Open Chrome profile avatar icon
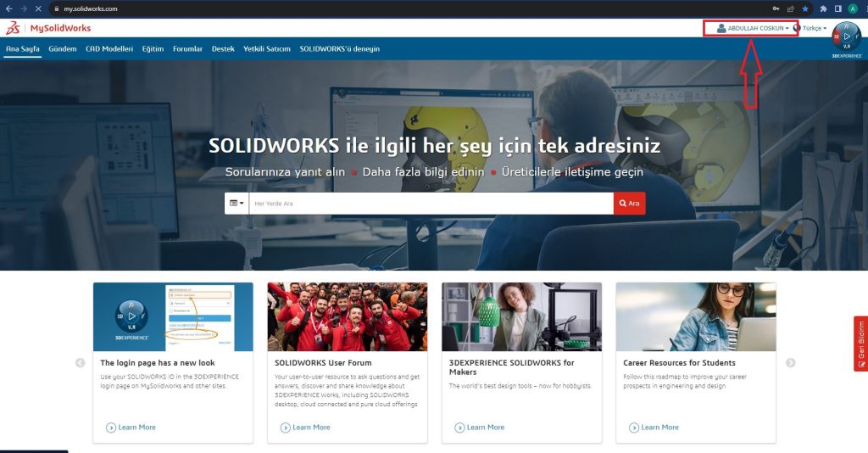Viewport: 868px width, 453px height. 853,8
